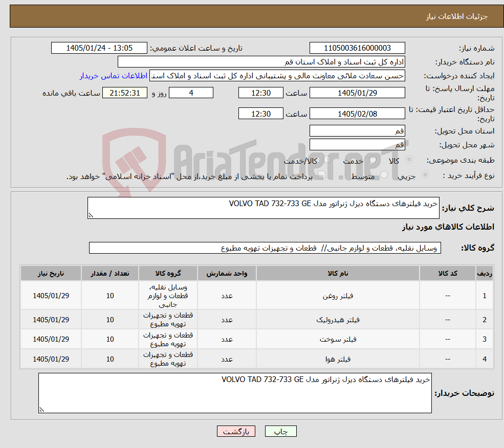Click the نام کالا column header
Screen dimensions: 504x448
pyautogui.click(x=338, y=273)
